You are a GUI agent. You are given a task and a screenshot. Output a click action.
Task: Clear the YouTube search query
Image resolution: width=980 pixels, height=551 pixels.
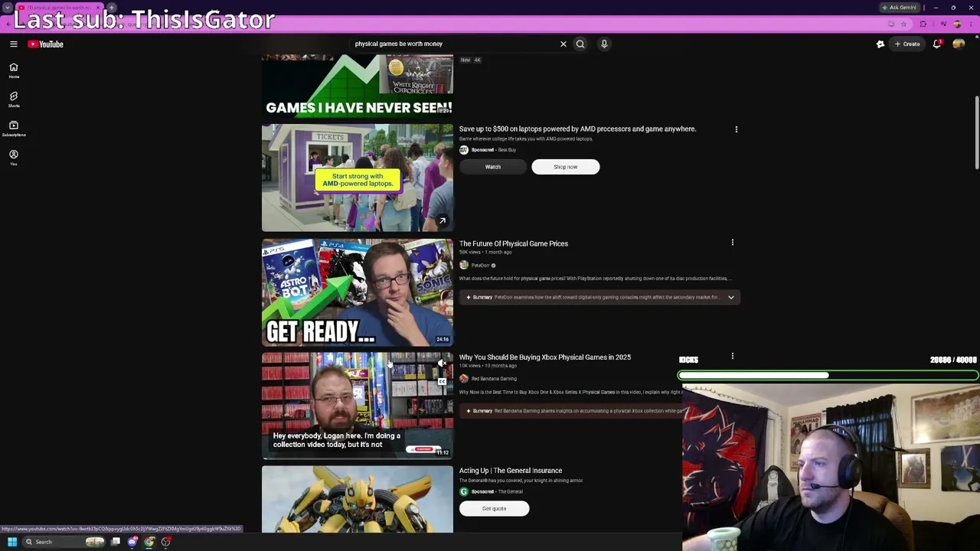coord(563,44)
